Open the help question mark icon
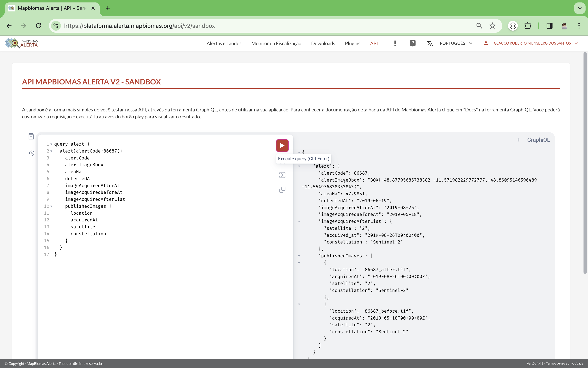The width and height of the screenshot is (588, 368). (x=413, y=43)
